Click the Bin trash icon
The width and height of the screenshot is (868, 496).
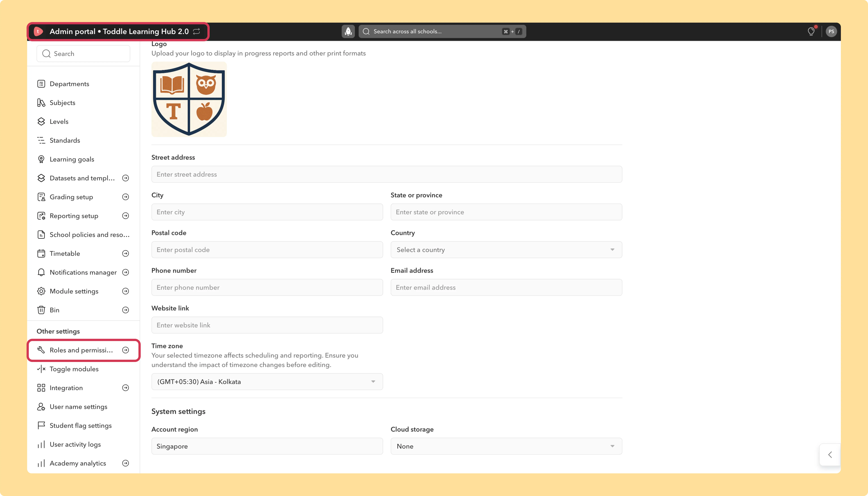tap(41, 310)
